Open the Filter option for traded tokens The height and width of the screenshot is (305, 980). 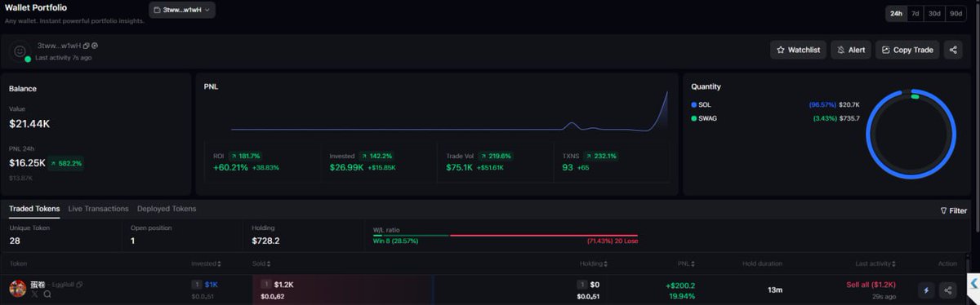point(954,210)
